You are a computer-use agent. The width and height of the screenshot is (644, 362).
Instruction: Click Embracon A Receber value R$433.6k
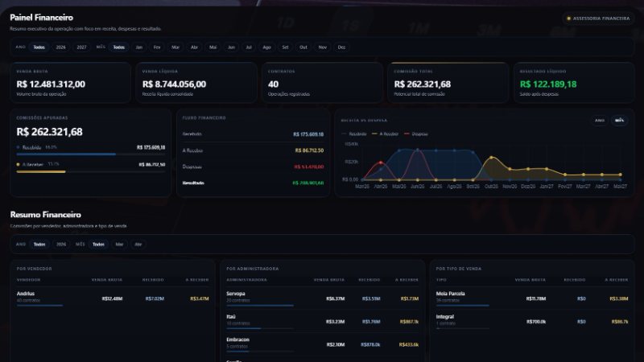[409, 345]
